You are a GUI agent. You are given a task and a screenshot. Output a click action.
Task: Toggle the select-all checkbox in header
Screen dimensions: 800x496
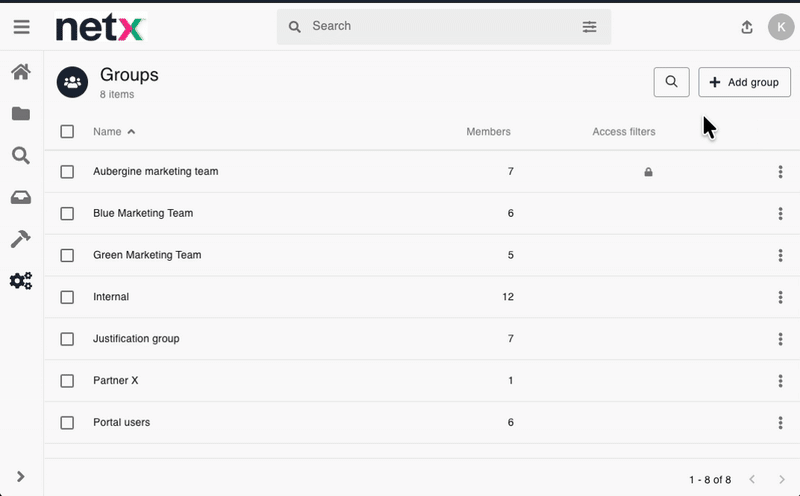[x=67, y=132]
